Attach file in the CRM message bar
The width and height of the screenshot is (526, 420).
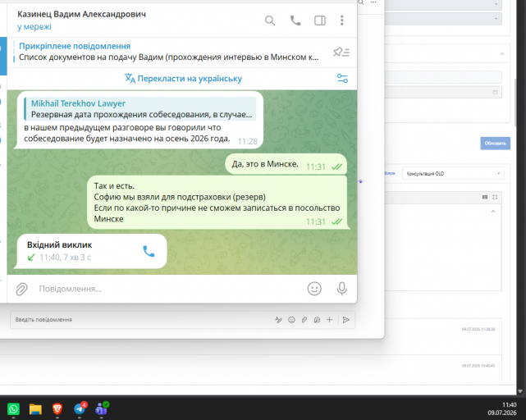coord(304,320)
